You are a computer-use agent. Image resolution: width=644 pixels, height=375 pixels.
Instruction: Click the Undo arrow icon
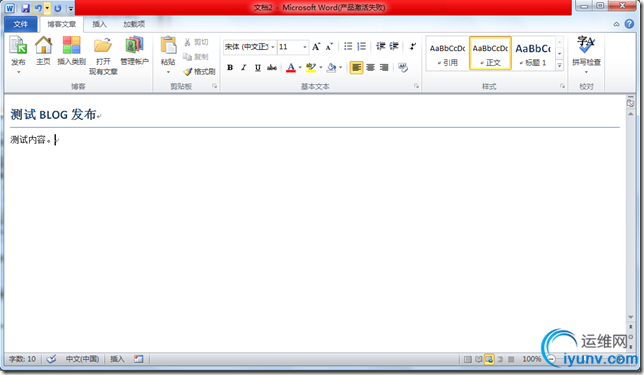click(x=38, y=8)
